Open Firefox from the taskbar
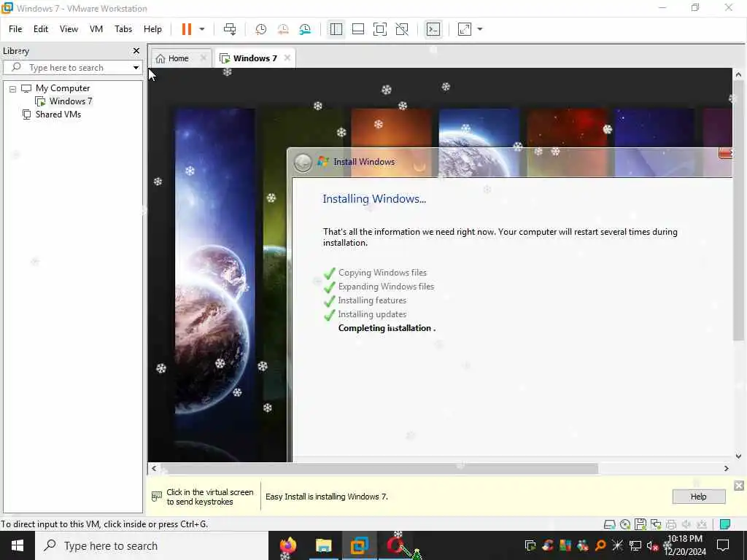 coord(287,545)
